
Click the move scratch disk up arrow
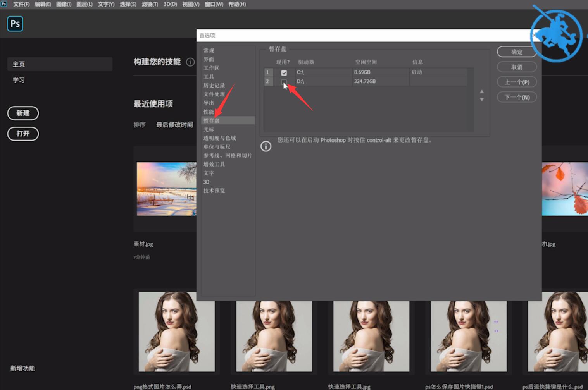(482, 91)
